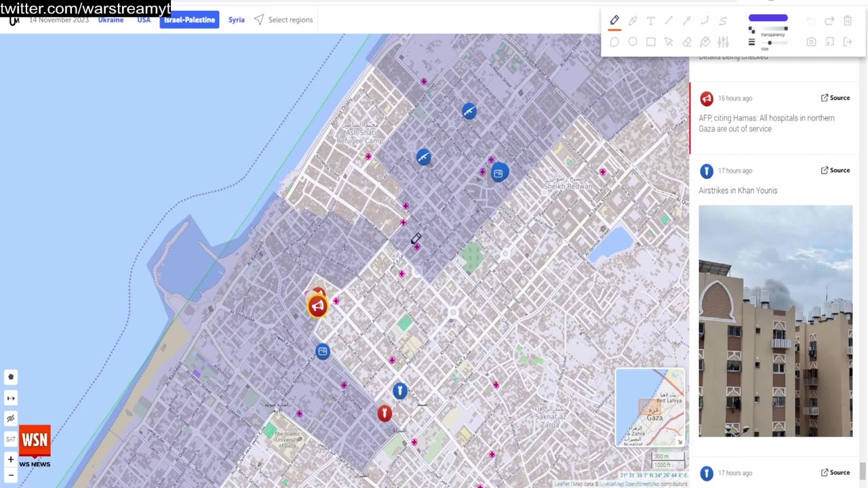Pick the purple stroke color swatch
The height and width of the screenshot is (488, 868).
click(768, 18)
